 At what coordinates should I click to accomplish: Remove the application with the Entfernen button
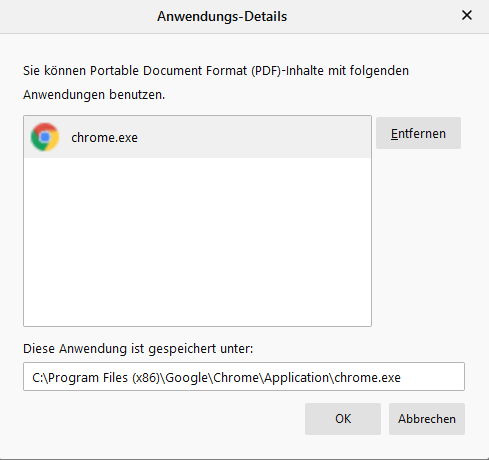coord(418,133)
